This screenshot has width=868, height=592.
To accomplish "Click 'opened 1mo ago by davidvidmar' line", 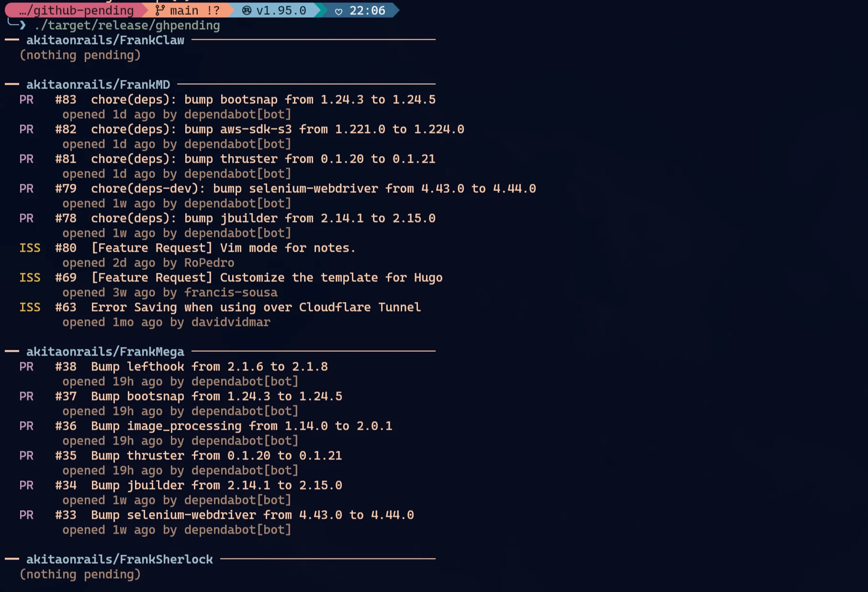I will 166,322.
